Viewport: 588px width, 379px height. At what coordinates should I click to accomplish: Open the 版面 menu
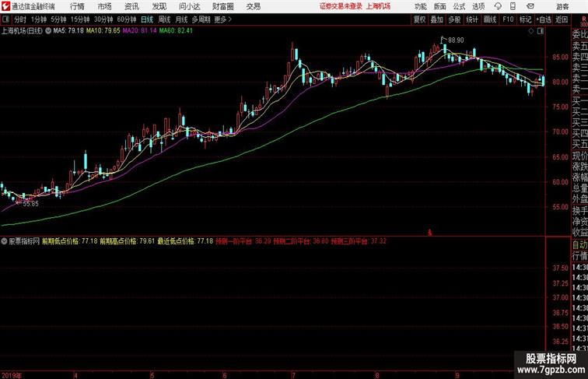[x=440, y=6]
